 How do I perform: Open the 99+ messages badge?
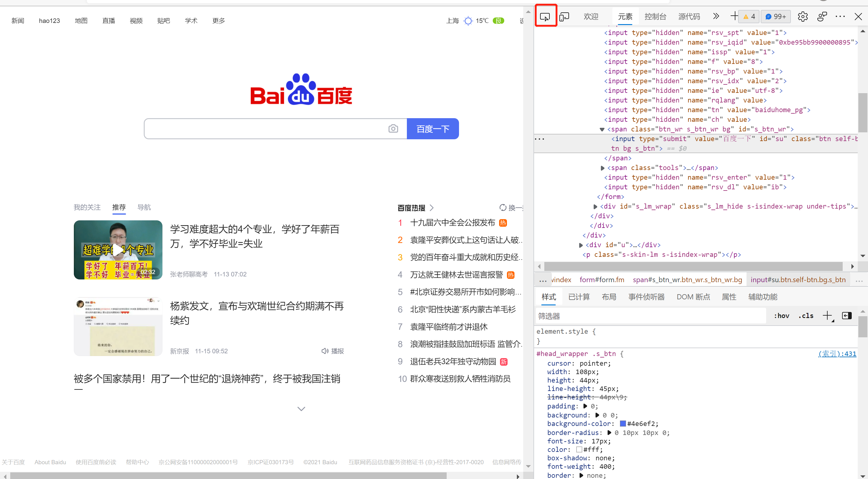[x=776, y=17]
